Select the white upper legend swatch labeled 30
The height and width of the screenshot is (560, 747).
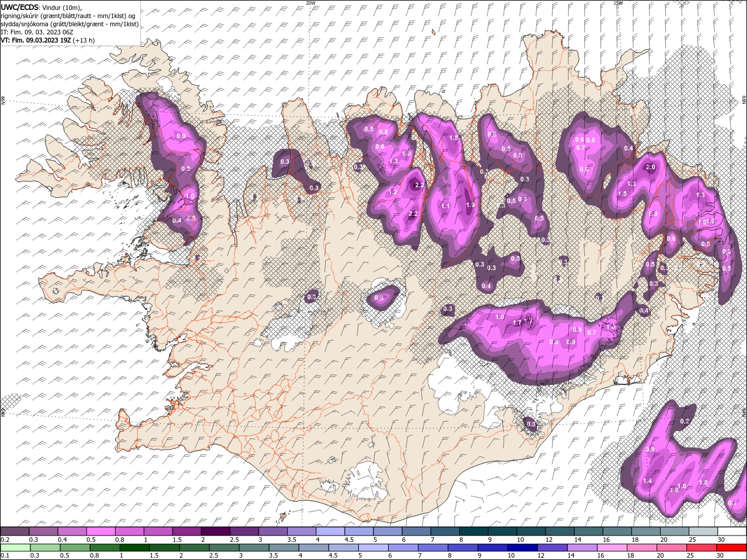[x=731, y=531]
